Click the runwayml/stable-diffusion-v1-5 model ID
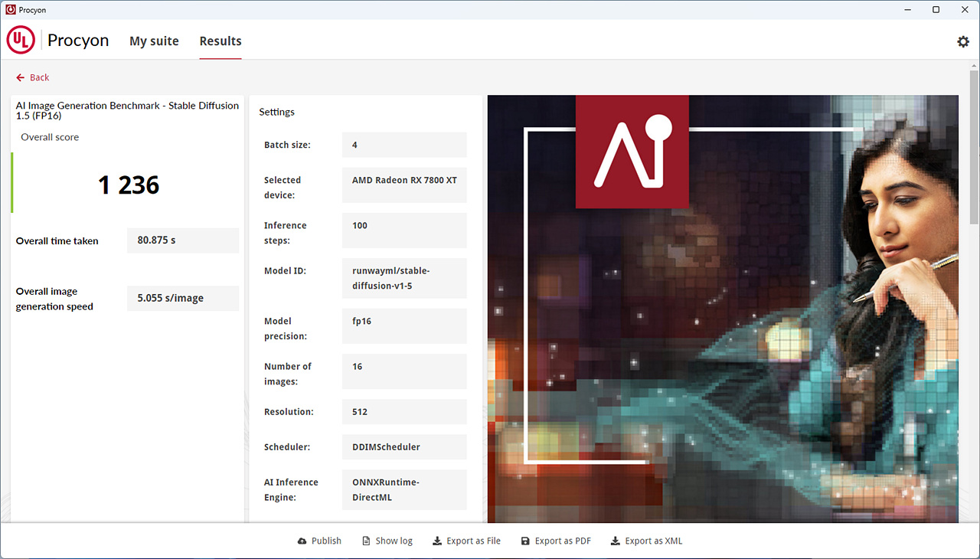Image resolution: width=980 pixels, height=559 pixels. coord(404,278)
